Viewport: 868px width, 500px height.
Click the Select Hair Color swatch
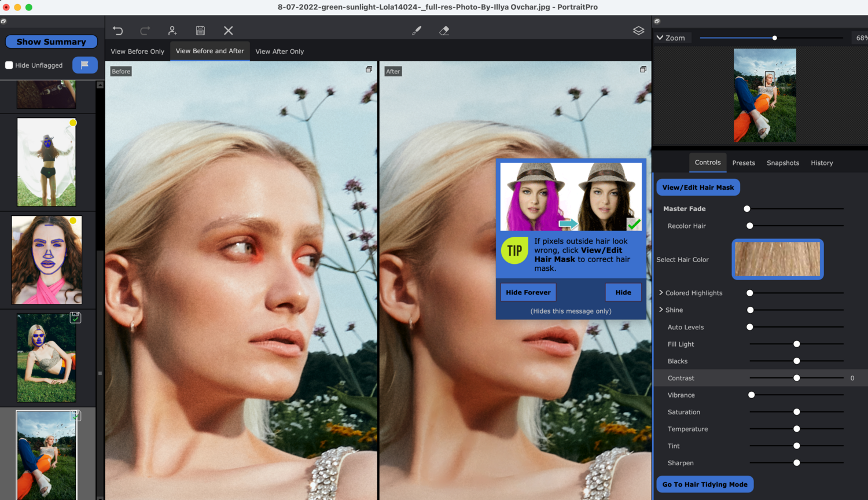[x=777, y=259]
